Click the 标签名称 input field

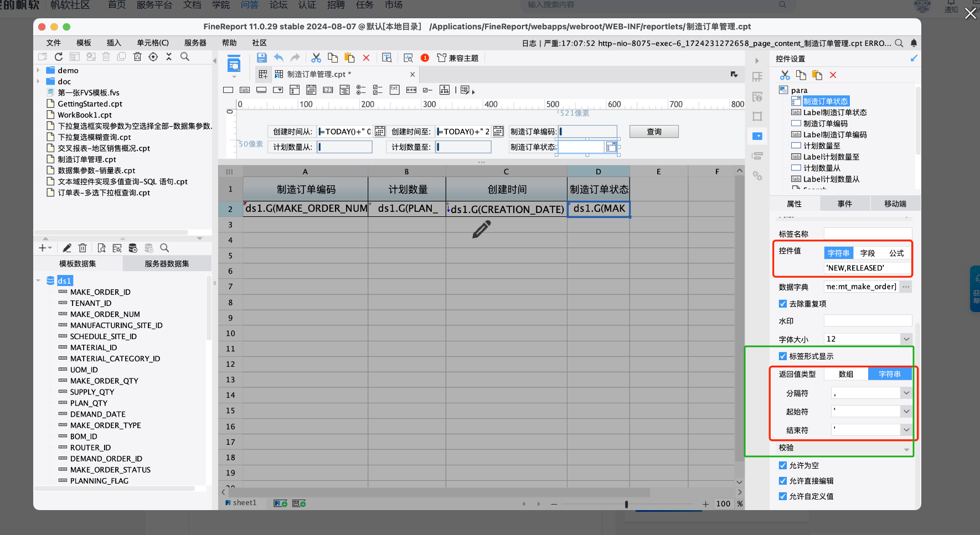(x=868, y=233)
